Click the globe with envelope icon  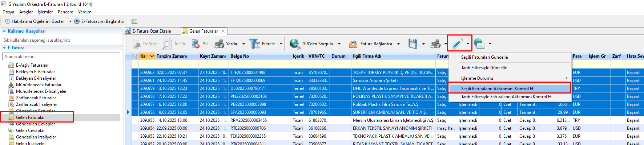tap(479, 44)
